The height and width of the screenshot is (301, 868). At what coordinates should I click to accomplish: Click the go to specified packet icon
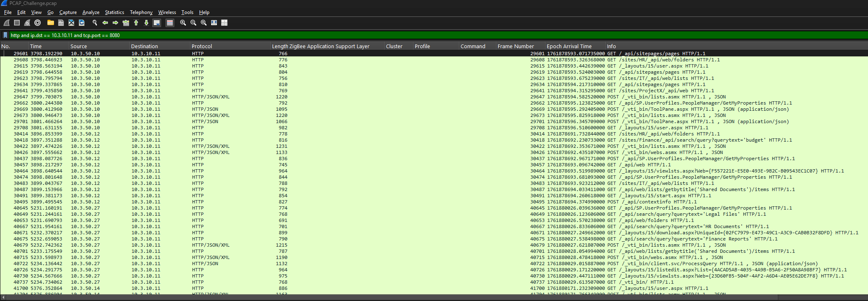point(126,23)
